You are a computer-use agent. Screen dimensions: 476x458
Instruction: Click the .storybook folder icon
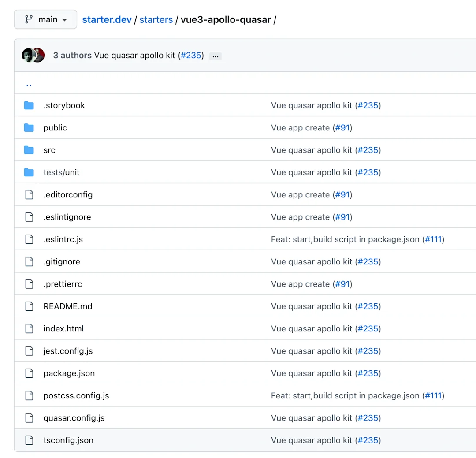tap(29, 105)
